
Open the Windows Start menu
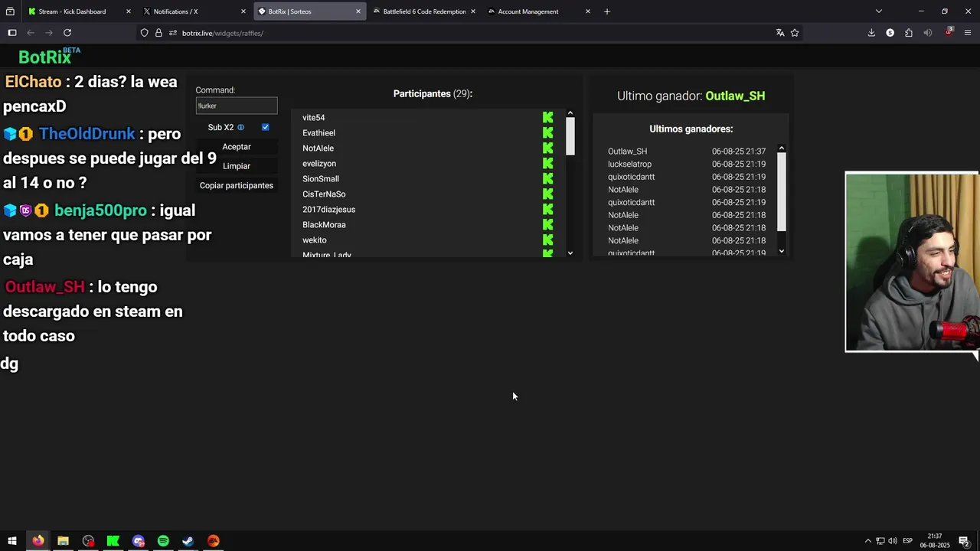(12, 541)
